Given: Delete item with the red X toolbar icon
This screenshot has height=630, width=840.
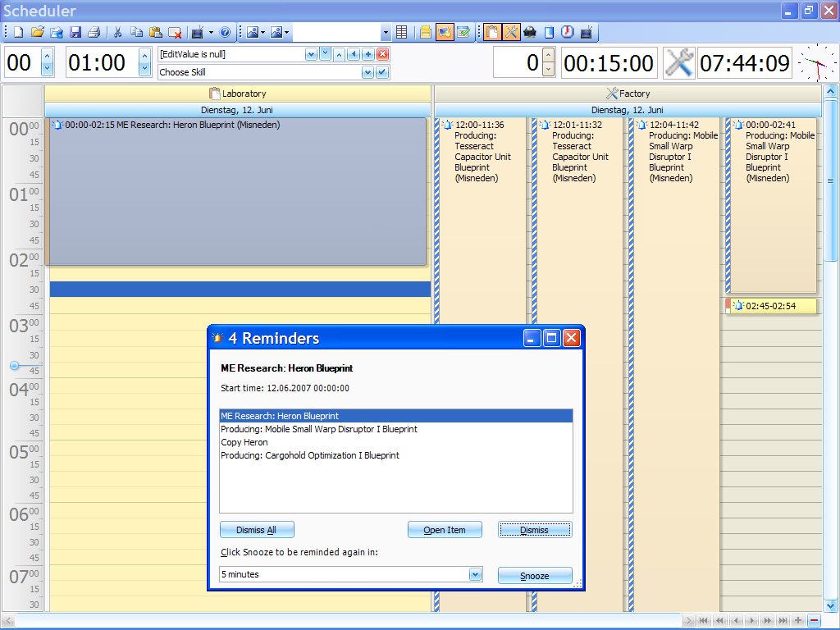Looking at the screenshot, I should [175, 33].
